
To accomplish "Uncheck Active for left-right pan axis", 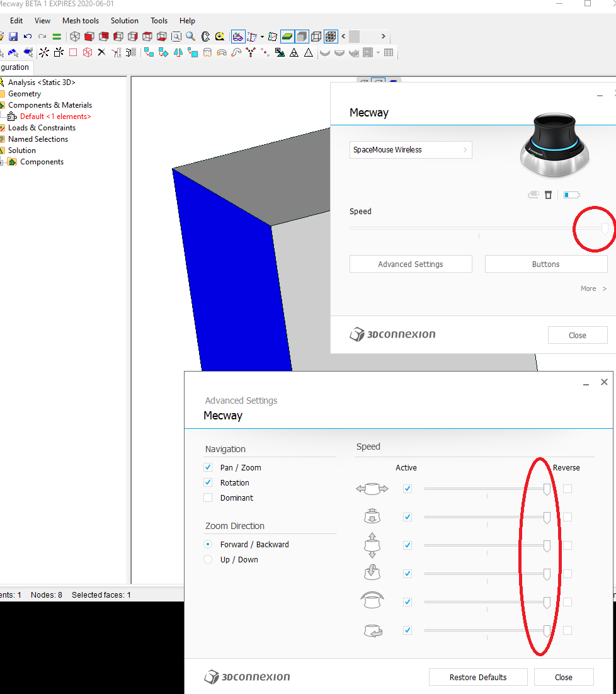I will pyautogui.click(x=408, y=489).
